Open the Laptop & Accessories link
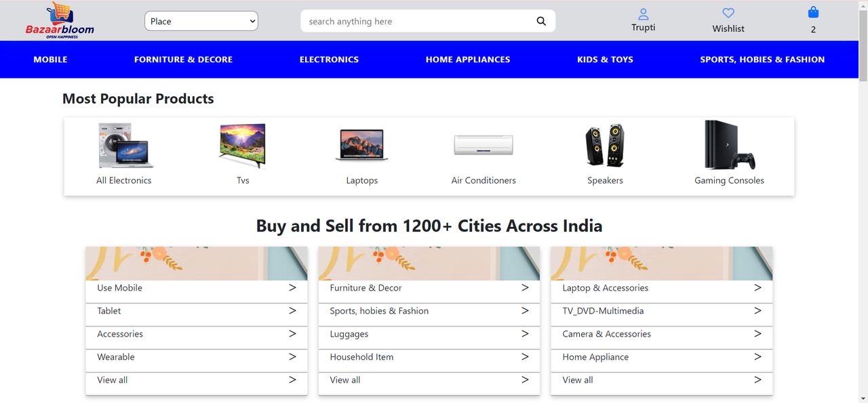The height and width of the screenshot is (403, 868). [605, 288]
